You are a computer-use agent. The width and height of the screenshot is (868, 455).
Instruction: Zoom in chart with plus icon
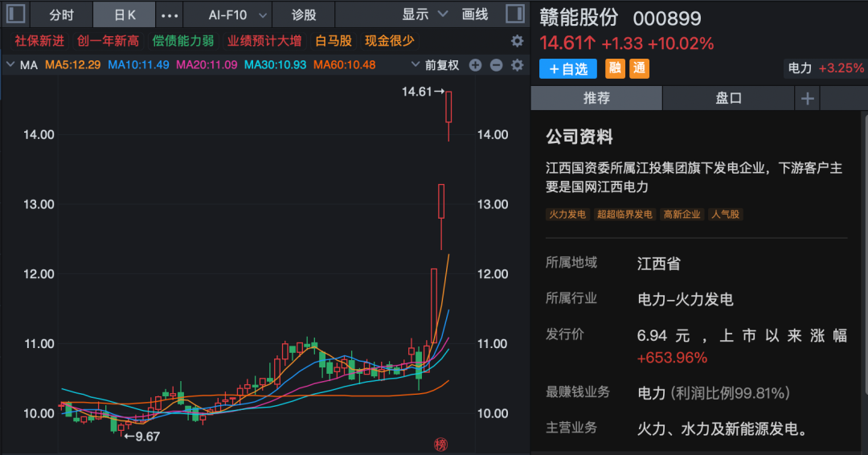pyautogui.click(x=475, y=65)
